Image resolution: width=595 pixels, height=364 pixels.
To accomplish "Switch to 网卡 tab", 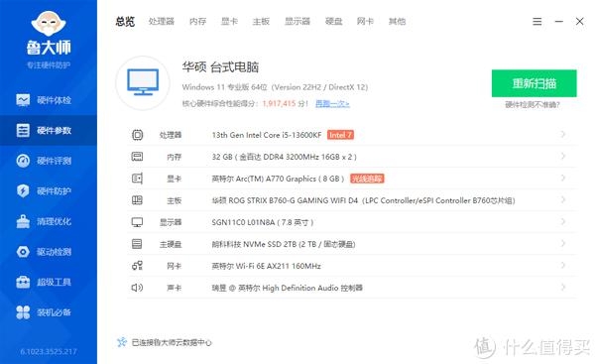I will [365, 21].
